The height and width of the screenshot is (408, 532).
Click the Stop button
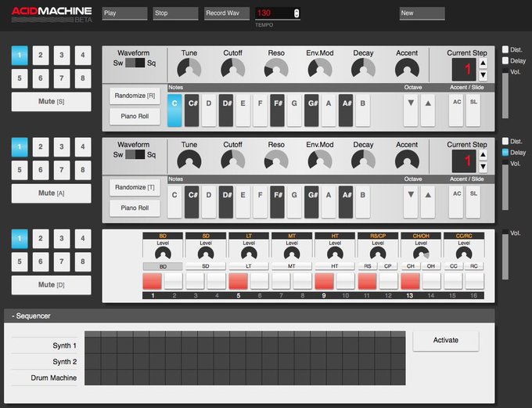pyautogui.click(x=175, y=13)
